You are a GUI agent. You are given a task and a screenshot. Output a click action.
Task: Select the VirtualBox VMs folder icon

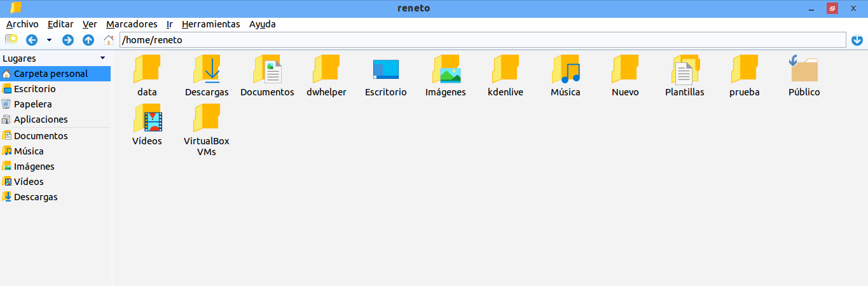click(x=207, y=118)
